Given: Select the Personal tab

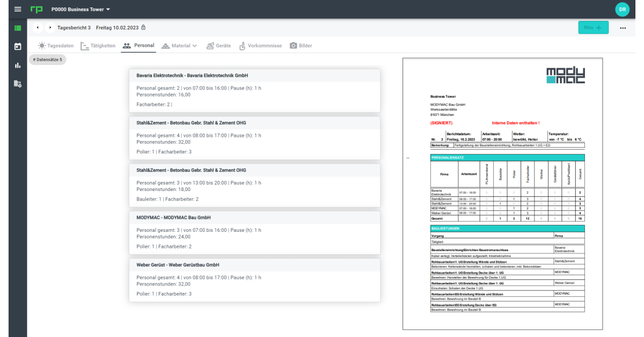Looking at the screenshot, I should pyautogui.click(x=138, y=46).
